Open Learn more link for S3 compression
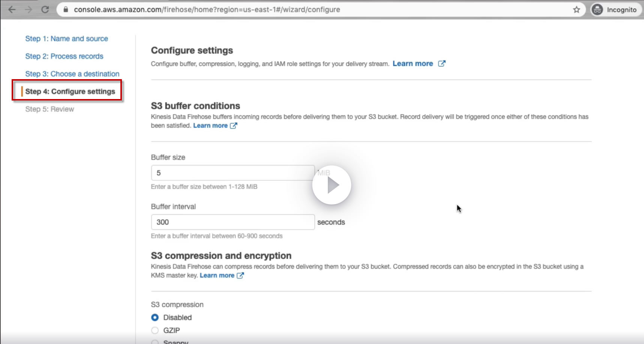This screenshot has height=344, width=644. pos(217,275)
